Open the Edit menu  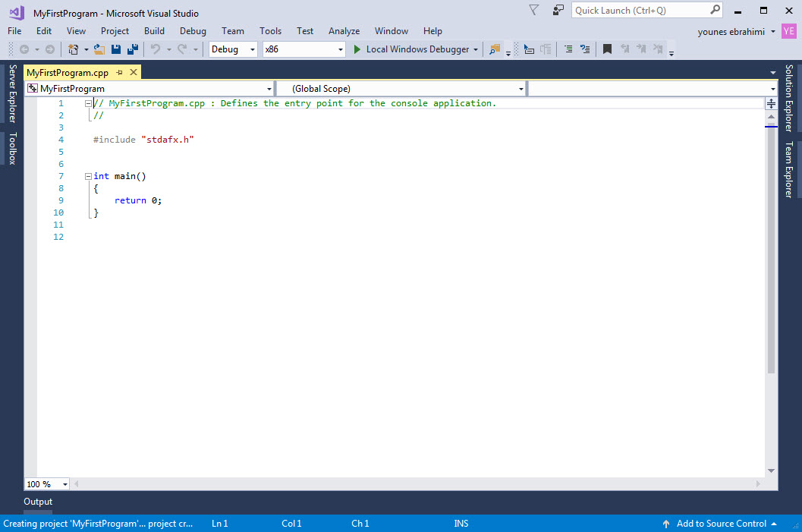point(43,31)
